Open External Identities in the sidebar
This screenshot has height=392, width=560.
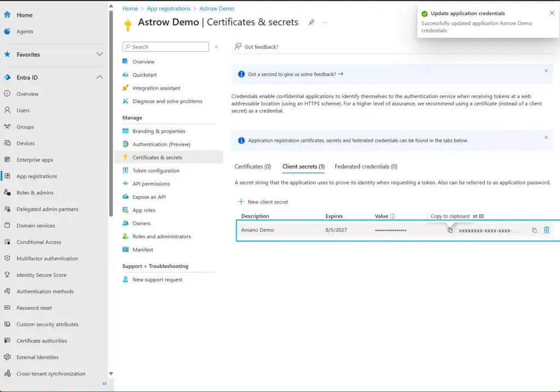(37, 357)
